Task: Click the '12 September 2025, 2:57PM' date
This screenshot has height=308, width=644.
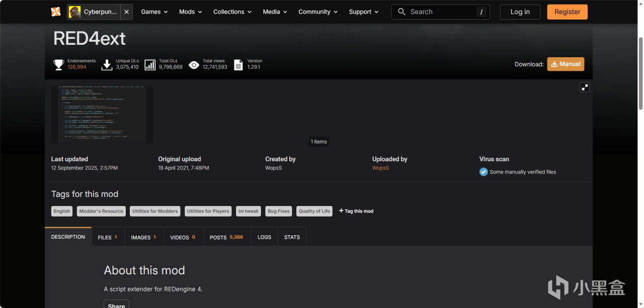Action: click(x=85, y=168)
